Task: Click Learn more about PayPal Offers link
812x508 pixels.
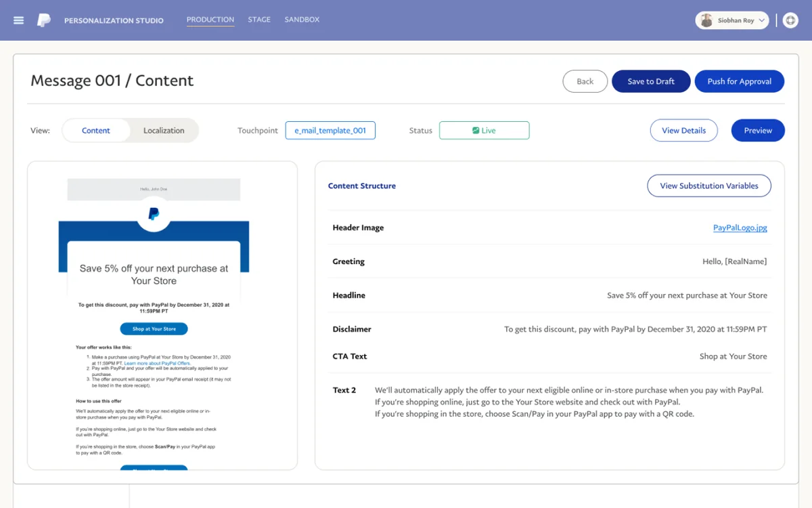Action: [x=157, y=364]
